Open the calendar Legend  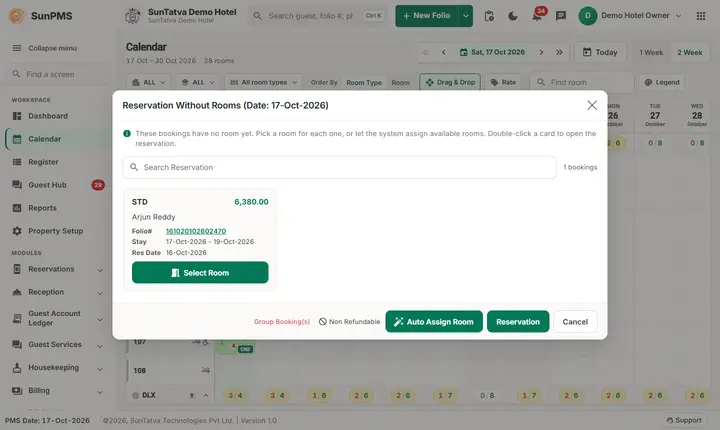point(662,82)
